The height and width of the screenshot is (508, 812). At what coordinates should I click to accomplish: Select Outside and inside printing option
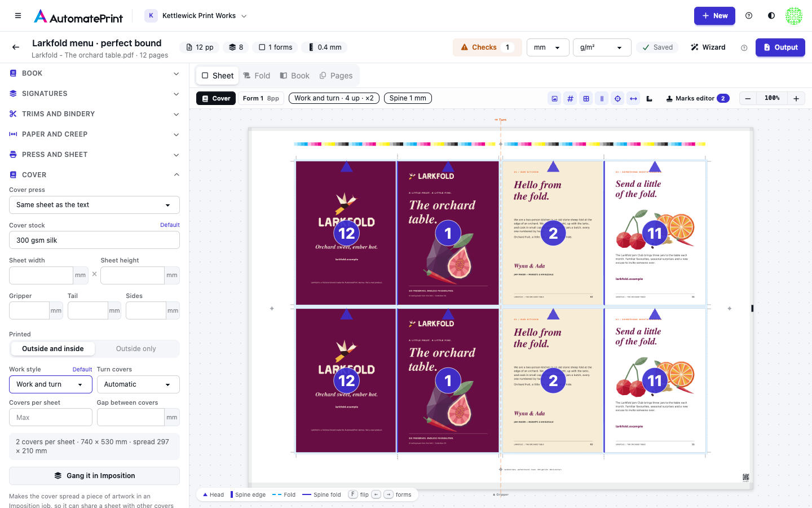(53, 349)
